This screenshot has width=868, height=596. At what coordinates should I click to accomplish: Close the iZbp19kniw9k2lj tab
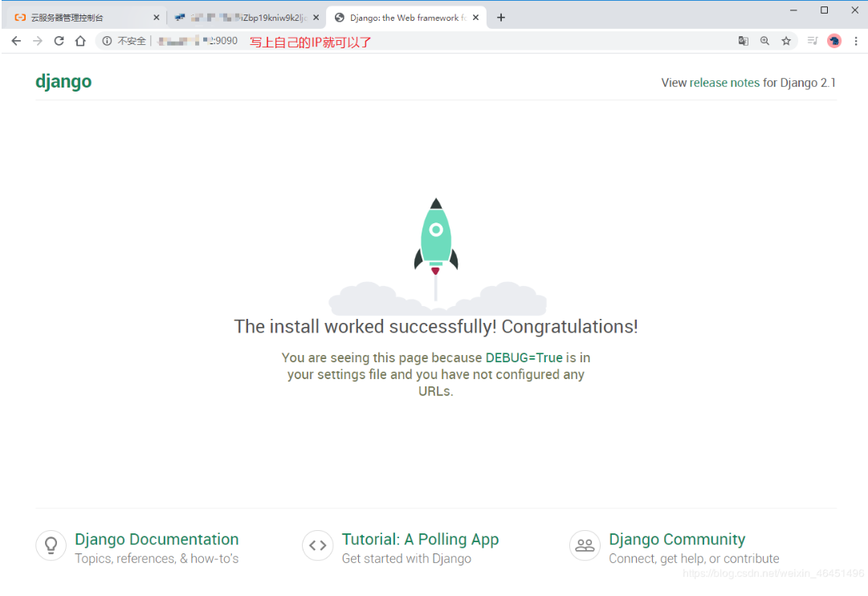click(x=316, y=18)
